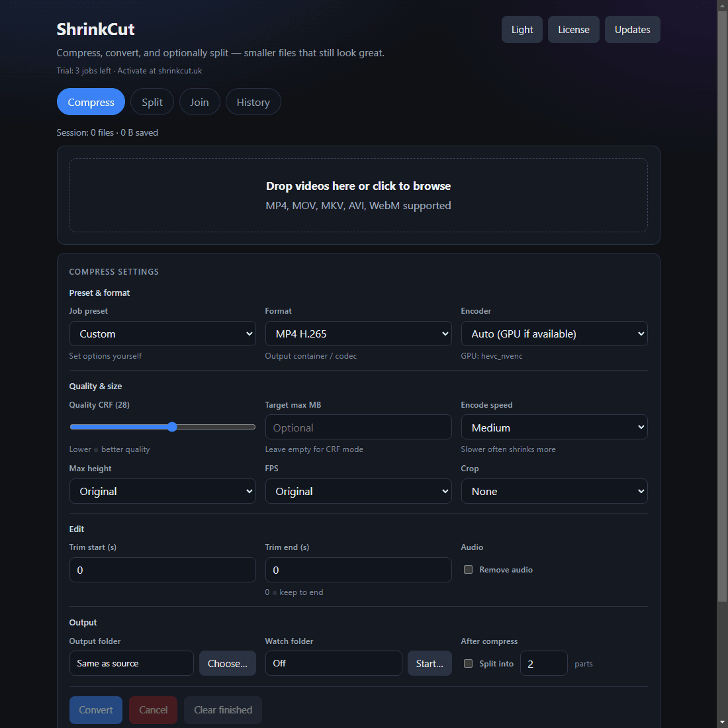Click the 'Session: 0 files · 0 B saved' text
Image resolution: width=728 pixels, height=728 pixels.
pos(107,133)
